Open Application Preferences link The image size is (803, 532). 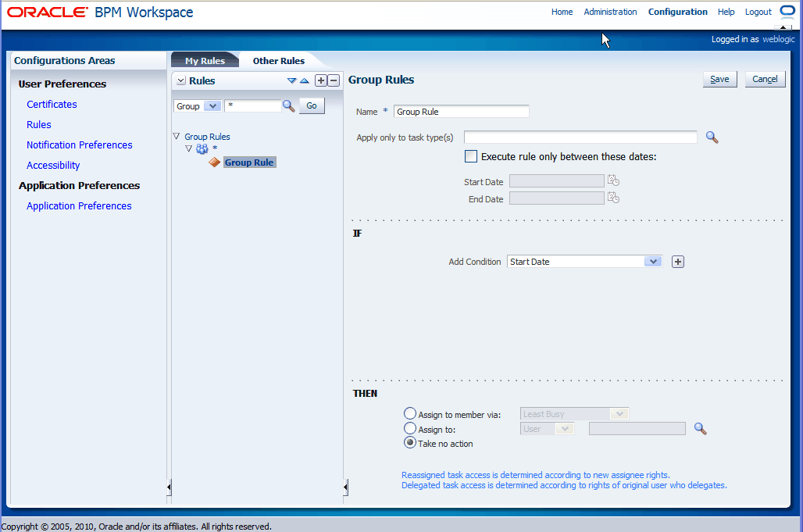79,205
